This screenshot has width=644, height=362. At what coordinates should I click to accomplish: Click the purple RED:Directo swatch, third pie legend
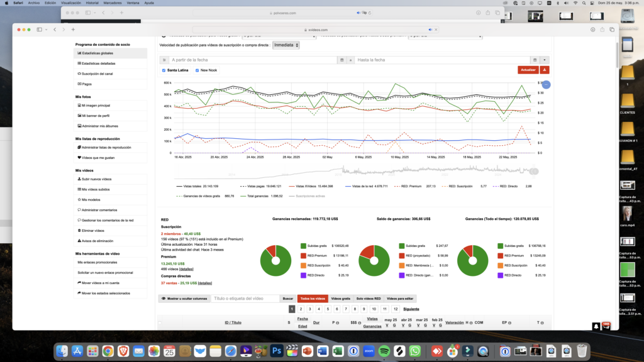tap(500, 275)
